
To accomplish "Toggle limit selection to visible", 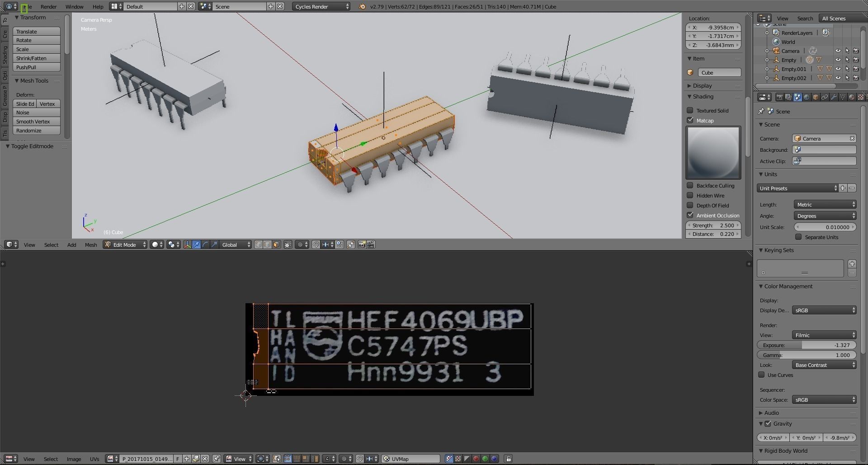I will (x=288, y=244).
